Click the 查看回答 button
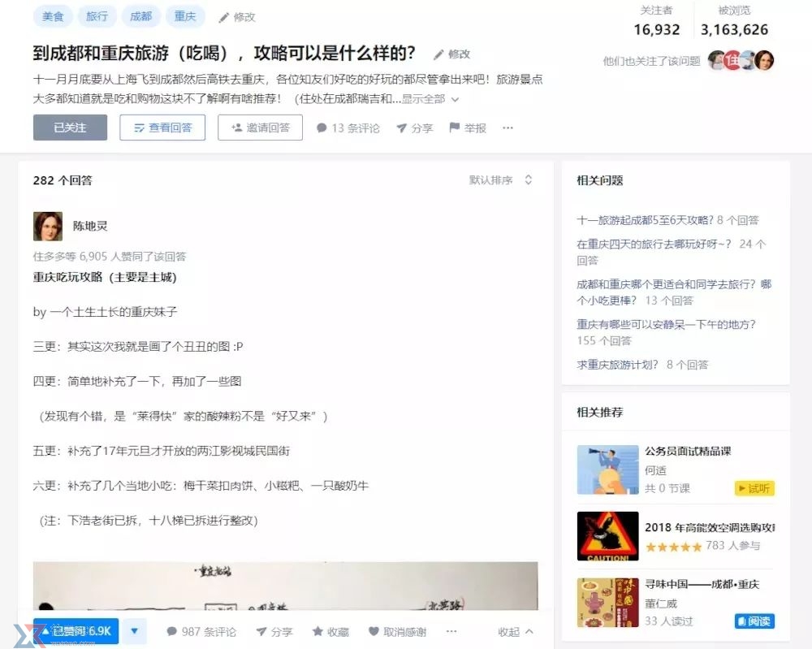Image resolution: width=812 pixels, height=649 pixels. [x=162, y=128]
